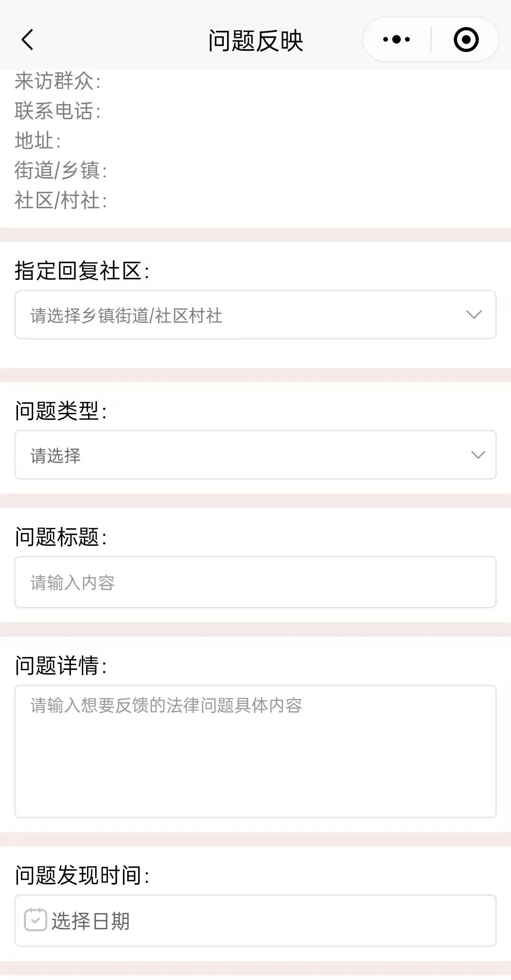Screen dimensions: 511x980
Task: Tap the 问题反映 page title
Action: pyautogui.click(x=255, y=41)
